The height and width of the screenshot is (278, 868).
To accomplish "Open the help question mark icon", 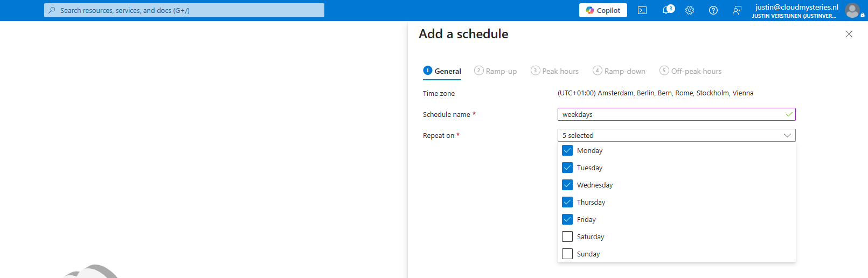I will 713,10.
